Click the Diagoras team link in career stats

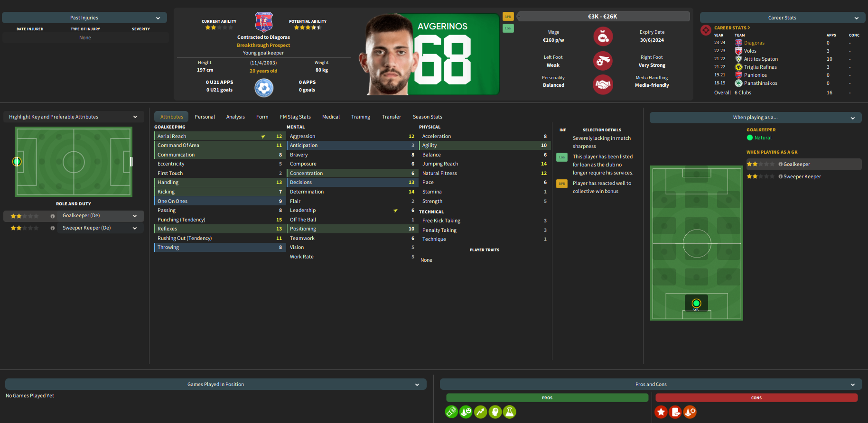pyautogui.click(x=754, y=43)
